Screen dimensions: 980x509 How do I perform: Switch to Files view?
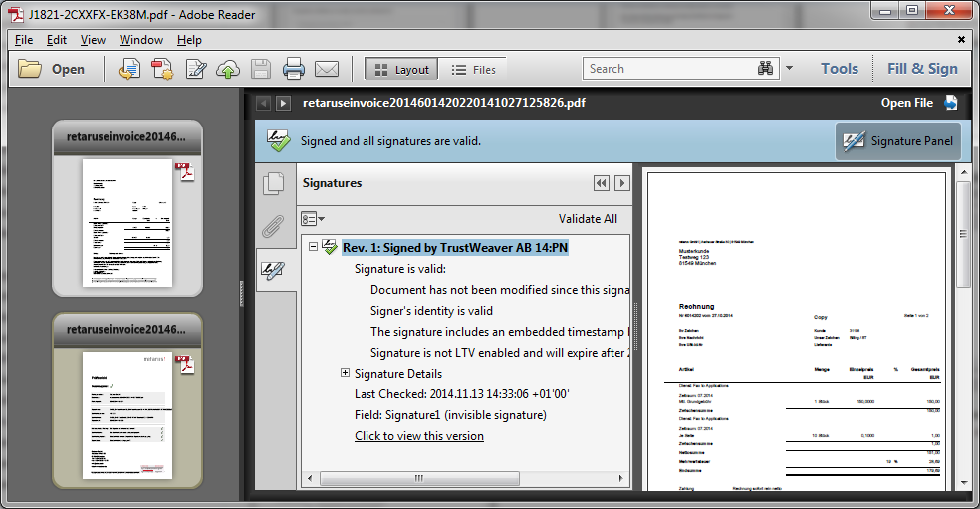point(474,69)
